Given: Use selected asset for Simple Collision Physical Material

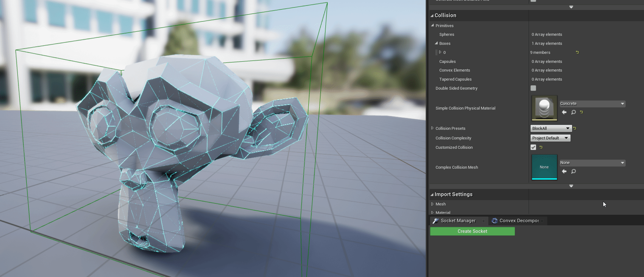Looking at the screenshot, I should tap(564, 112).
